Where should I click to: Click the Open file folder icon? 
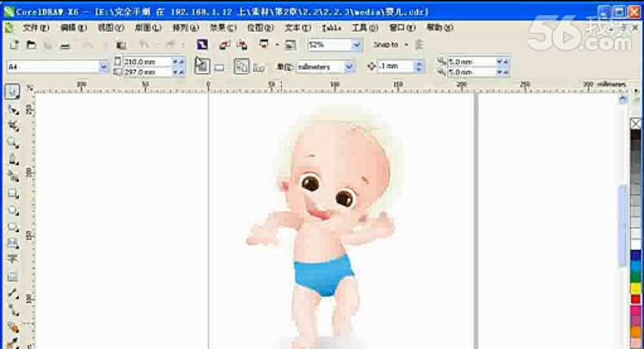(x=31, y=45)
